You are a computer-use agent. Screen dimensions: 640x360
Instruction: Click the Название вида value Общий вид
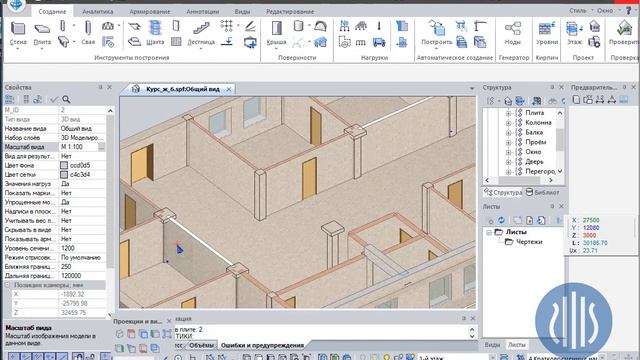tap(82, 129)
